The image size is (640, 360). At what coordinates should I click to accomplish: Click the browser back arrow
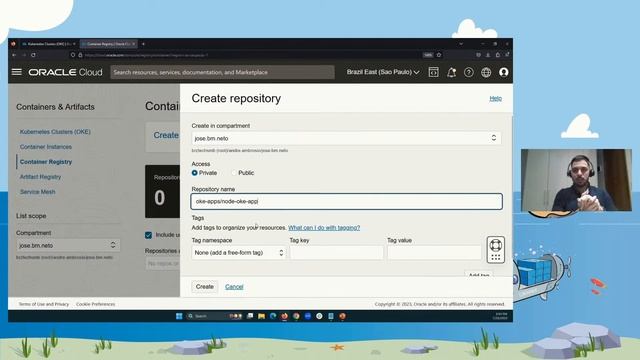coord(14,55)
